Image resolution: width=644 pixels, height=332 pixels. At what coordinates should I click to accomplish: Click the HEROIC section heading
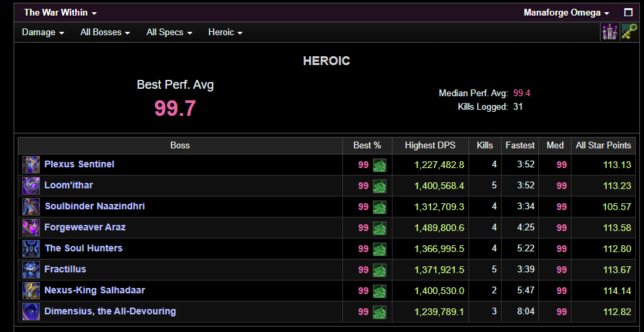pos(327,61)
